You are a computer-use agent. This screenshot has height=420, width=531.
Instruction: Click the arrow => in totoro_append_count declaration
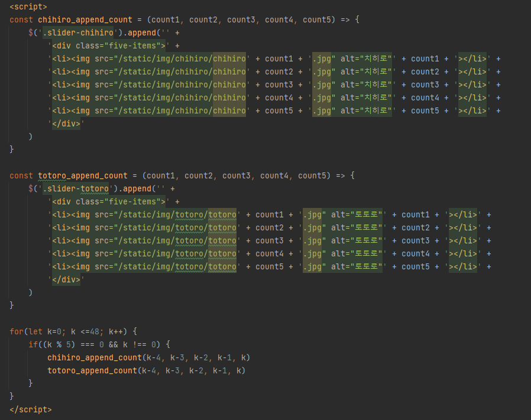[x=341, y=175]
